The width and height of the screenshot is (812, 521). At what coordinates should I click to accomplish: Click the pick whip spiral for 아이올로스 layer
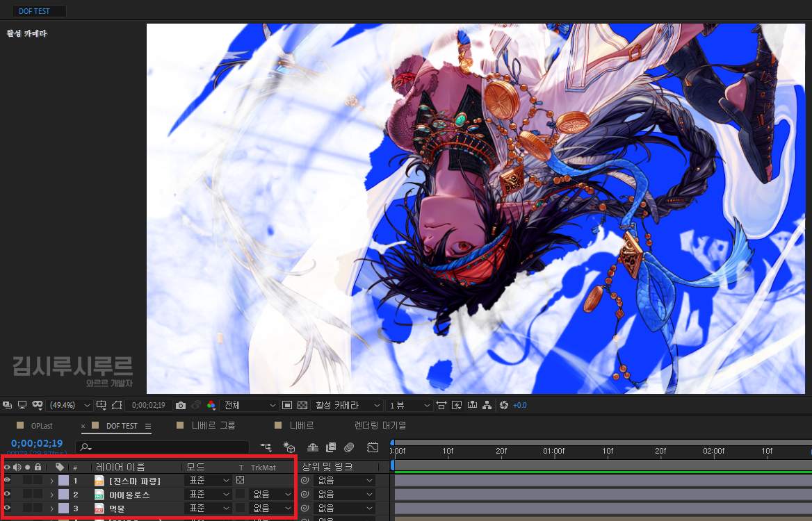pyautogui.click(x=305, y=495)
